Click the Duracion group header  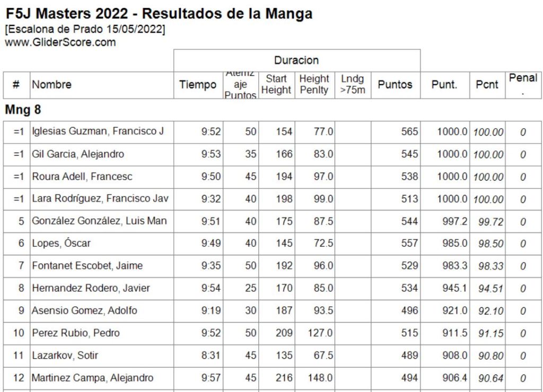[297, 60]
